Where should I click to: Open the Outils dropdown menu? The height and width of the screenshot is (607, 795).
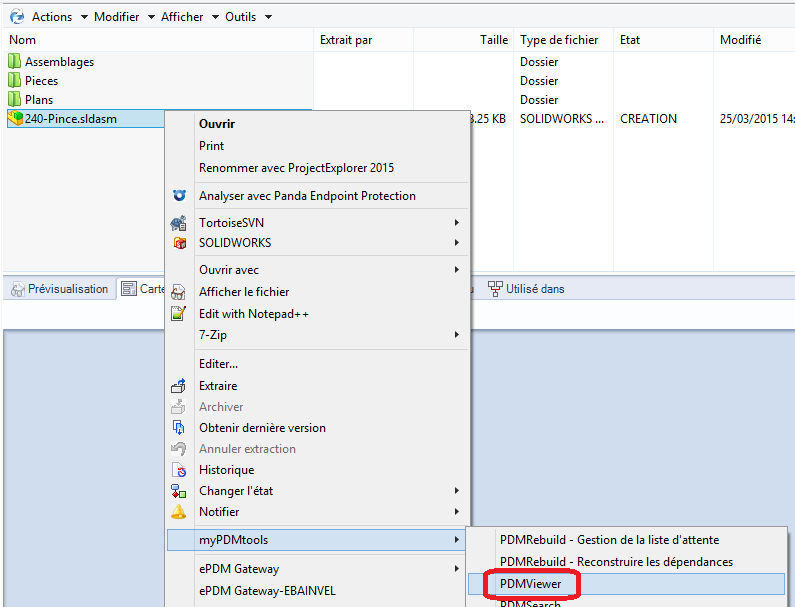click(x=243, y=17)
